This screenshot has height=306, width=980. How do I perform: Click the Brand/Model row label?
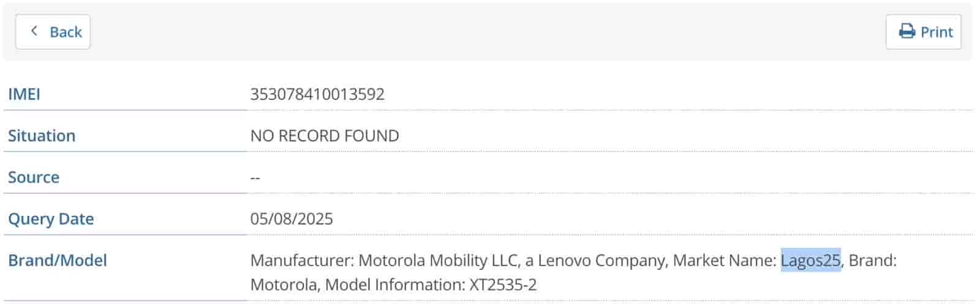[x=58, y=261]
